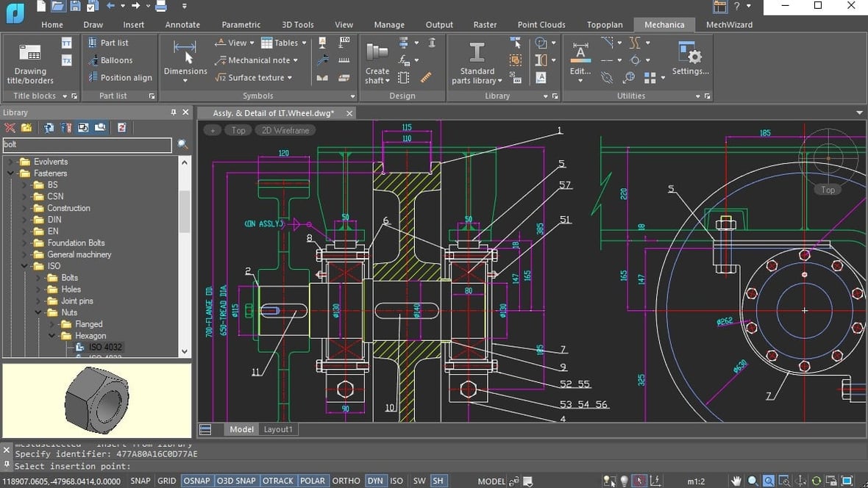This screenshot has width=868, height=488.
Task: Click the Edit text utility icon
Action: click(x=580, y=53)
